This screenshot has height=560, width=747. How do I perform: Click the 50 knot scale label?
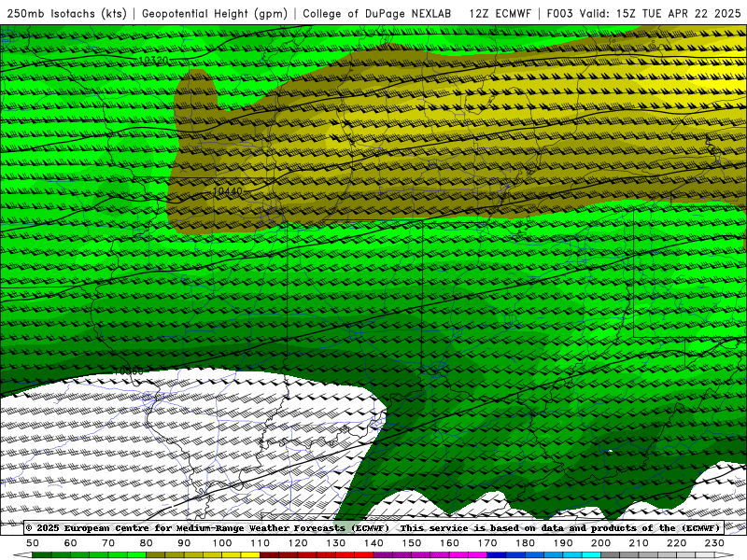tap(33, 543)
